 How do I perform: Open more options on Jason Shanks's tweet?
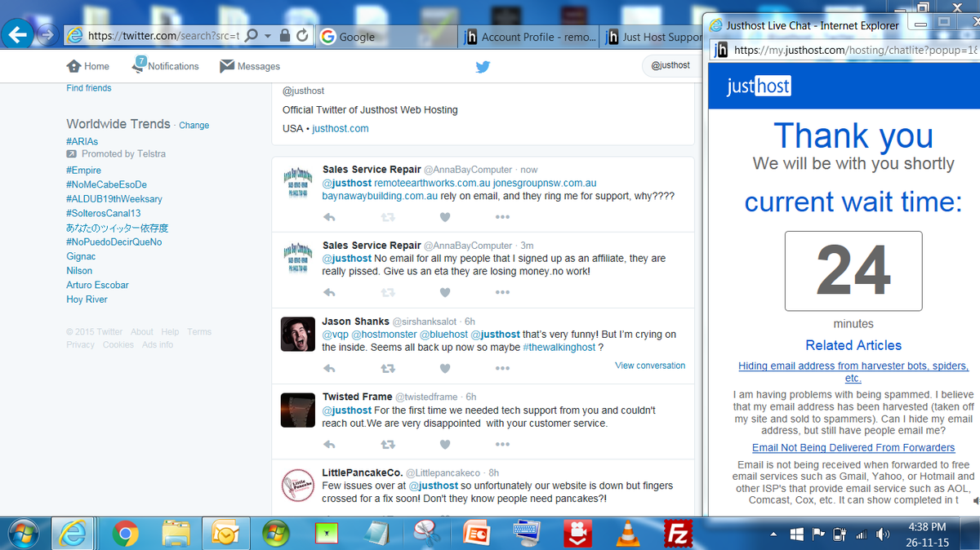[502, 369]
